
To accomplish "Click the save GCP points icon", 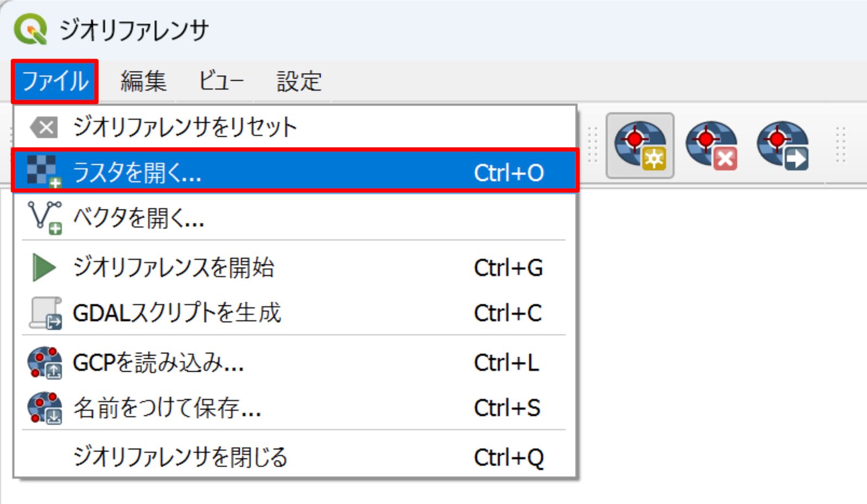I will point(44,408).
